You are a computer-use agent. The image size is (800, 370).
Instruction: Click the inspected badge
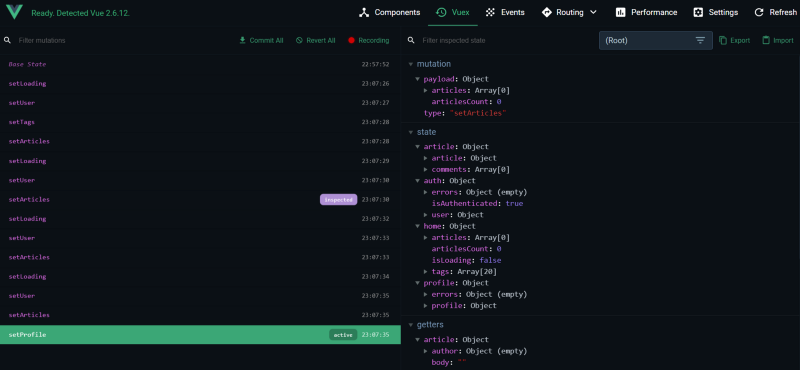(338, 200)
